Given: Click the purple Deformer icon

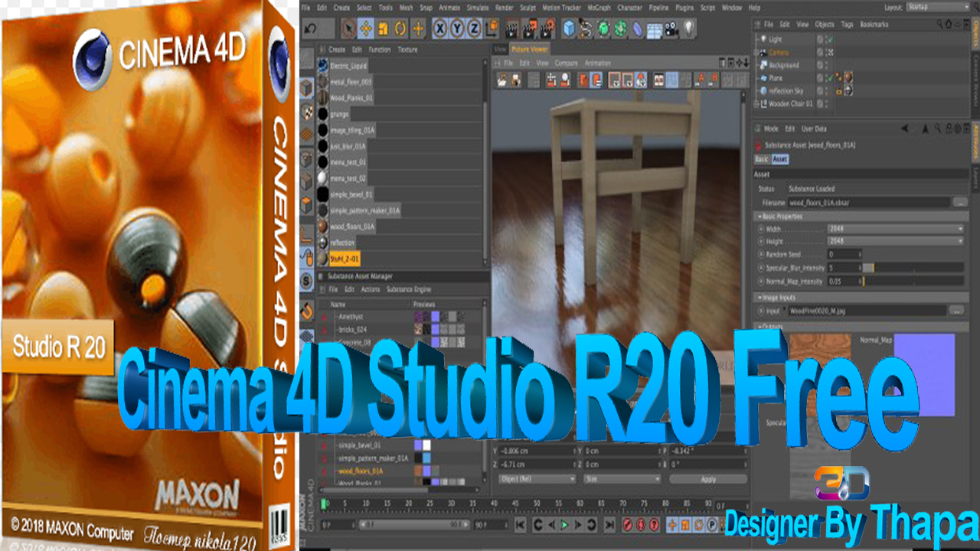Looking at the screenshot, I should point(637,29).
